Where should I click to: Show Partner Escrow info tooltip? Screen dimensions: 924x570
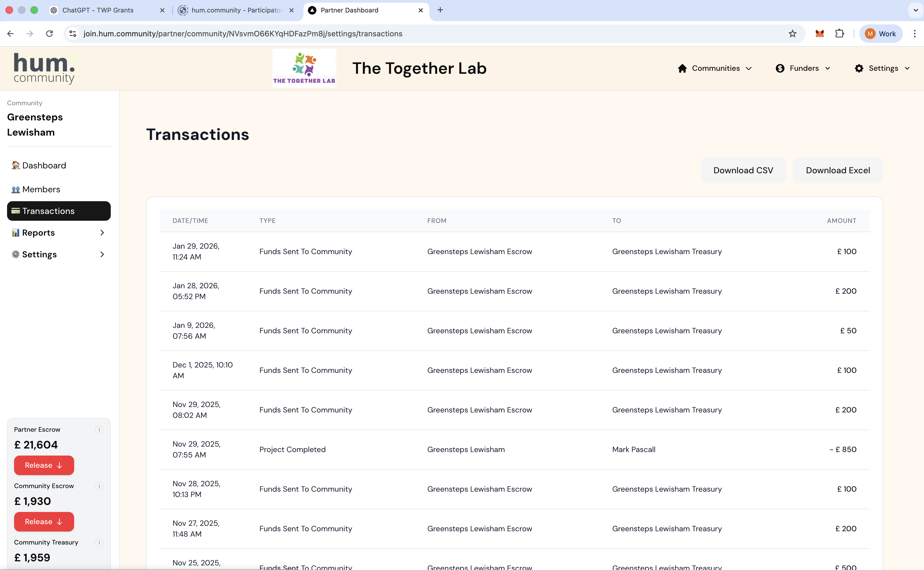(99, 429)
